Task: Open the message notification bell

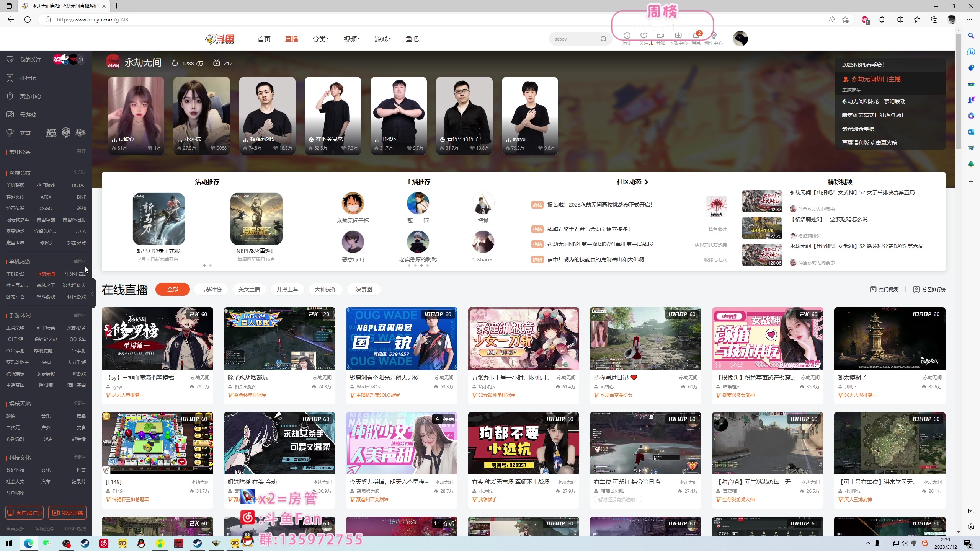Action: (x=696, y=36)
